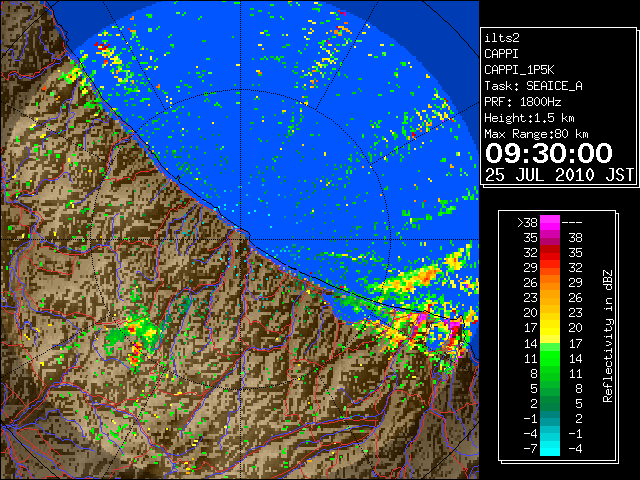Click the "Reflectivity in dBZ" vertical legend title
This screenshot has width=640, height=480.
coord(607,336)
